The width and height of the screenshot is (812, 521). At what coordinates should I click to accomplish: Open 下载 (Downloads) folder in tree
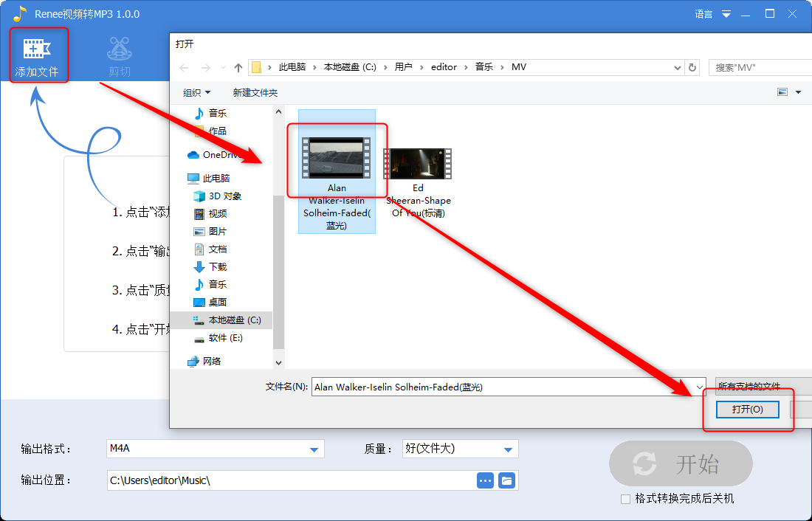(210, 266)
